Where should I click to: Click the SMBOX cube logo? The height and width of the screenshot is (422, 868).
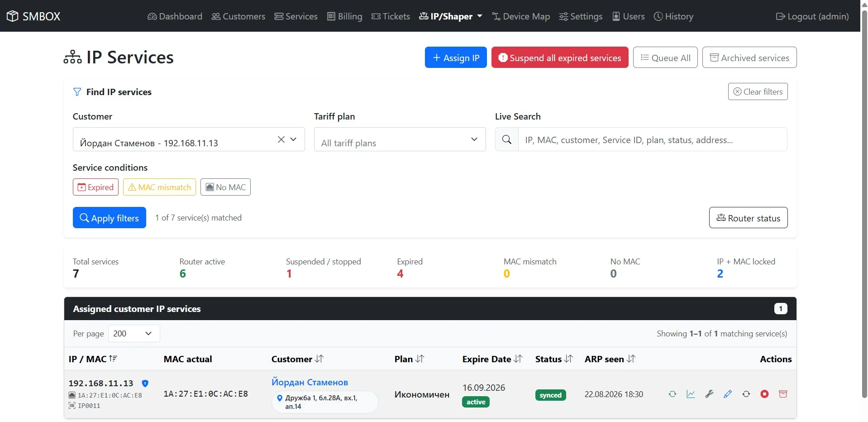[13, 16]
